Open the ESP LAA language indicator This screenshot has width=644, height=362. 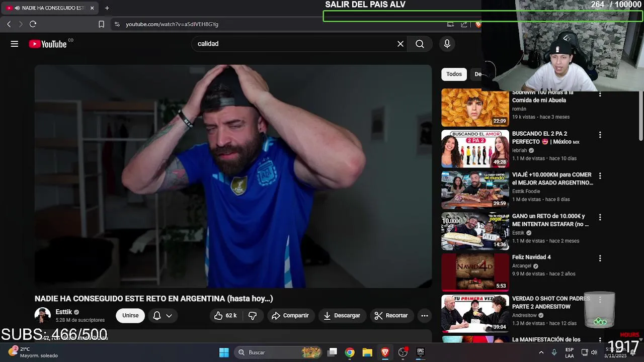[570, 352]
